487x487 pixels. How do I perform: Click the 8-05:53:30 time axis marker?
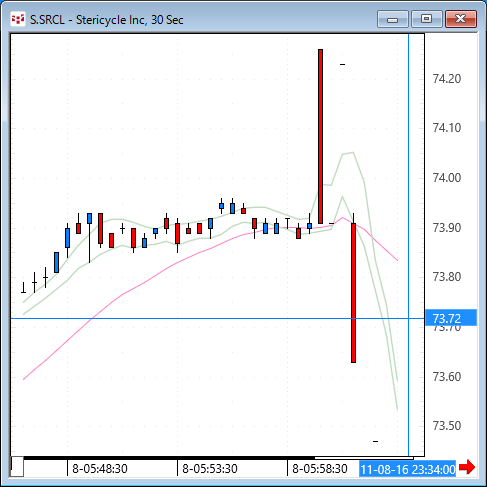(x=210, y=469)
